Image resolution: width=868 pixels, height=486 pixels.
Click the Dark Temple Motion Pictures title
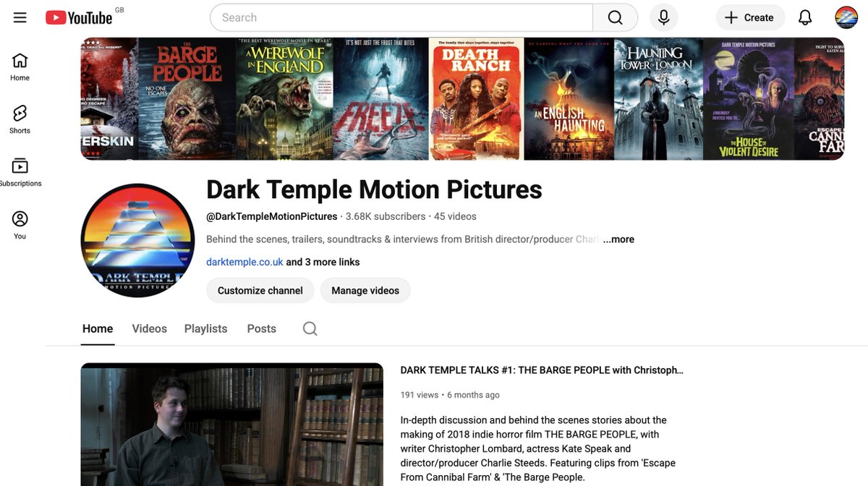[374, 189]
